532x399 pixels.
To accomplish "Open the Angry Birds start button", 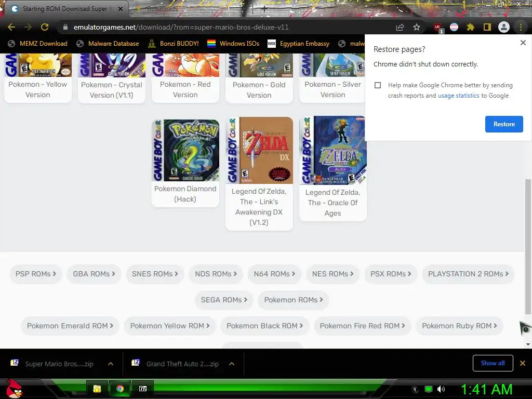I will (14, 389).
